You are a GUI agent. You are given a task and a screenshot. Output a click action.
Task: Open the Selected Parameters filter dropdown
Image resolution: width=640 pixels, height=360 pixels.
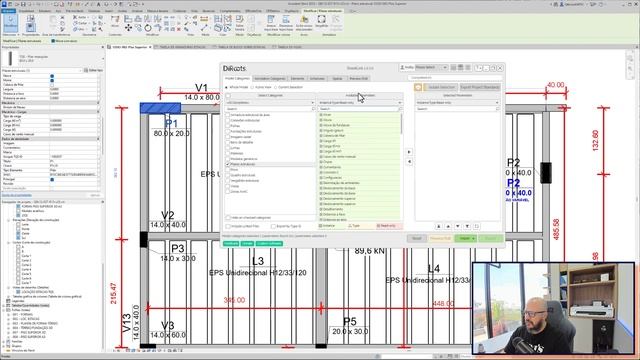coord(457,103)
